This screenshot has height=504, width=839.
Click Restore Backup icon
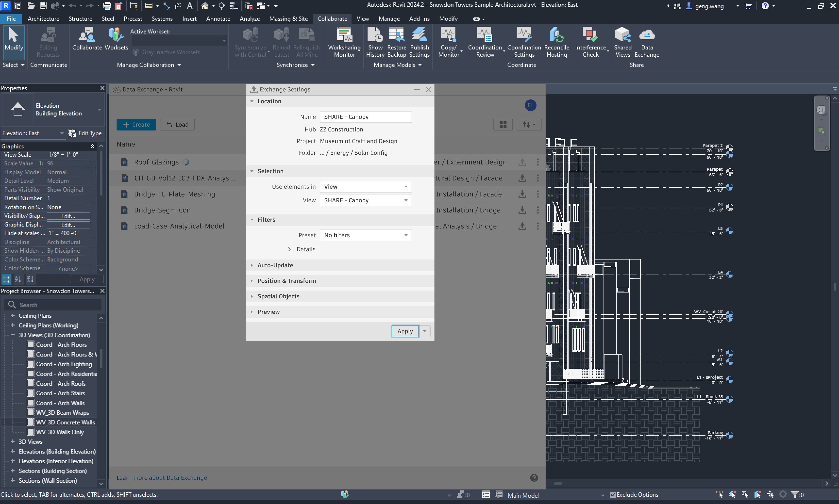(396, 42)
